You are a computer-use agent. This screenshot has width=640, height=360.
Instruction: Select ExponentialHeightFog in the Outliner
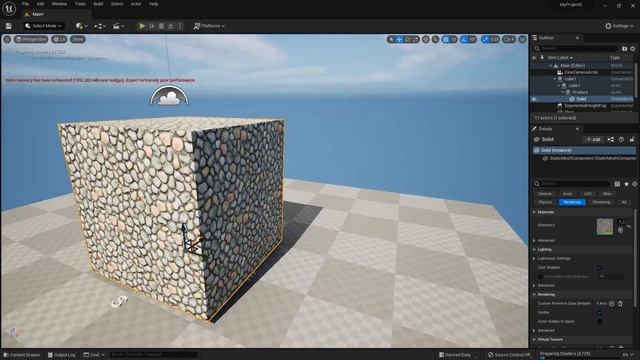pos(585,106)
